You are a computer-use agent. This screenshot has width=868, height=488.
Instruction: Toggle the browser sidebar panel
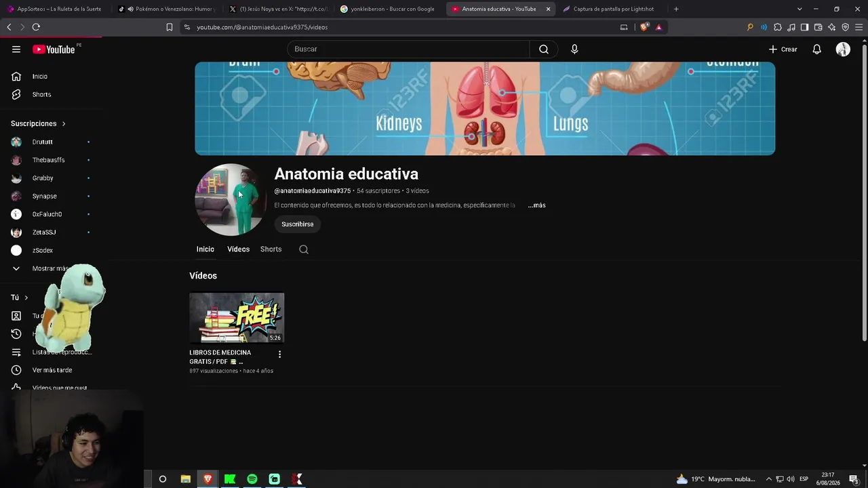[x=804, y=27]
